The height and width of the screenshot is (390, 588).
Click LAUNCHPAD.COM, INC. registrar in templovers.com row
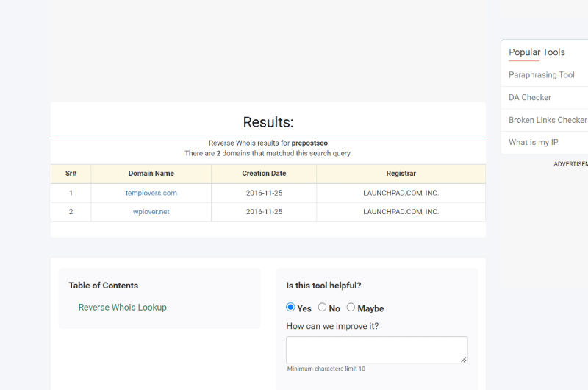point(401,193)
